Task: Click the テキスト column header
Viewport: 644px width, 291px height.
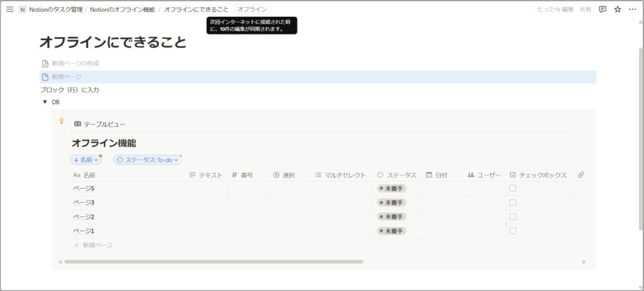Action: coord(206,175)
